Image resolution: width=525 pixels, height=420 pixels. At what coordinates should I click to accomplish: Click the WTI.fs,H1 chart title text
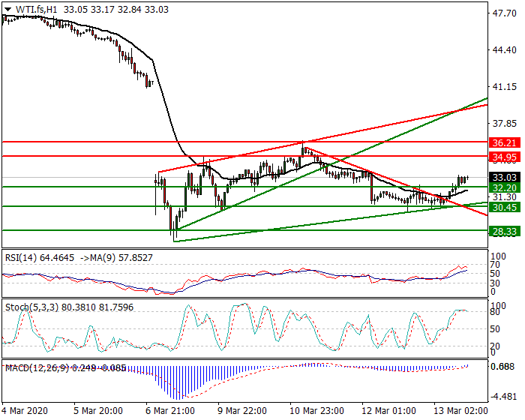(36, 10)
